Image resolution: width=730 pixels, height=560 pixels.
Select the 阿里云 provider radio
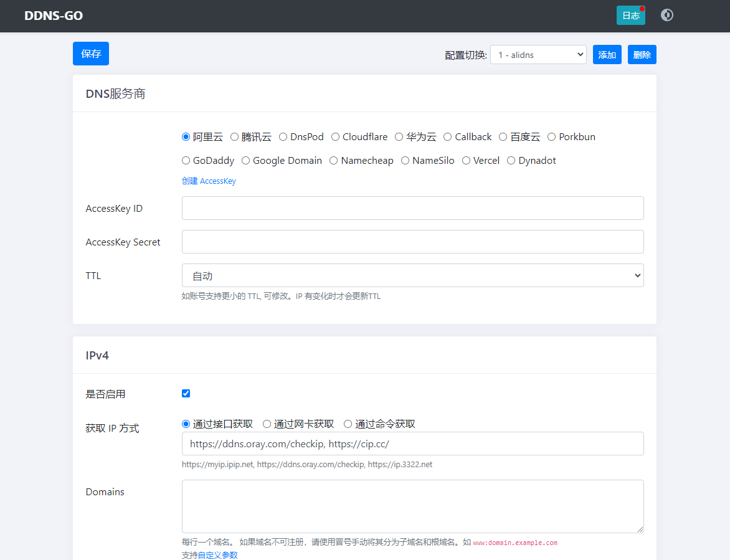tap(186, 137)
